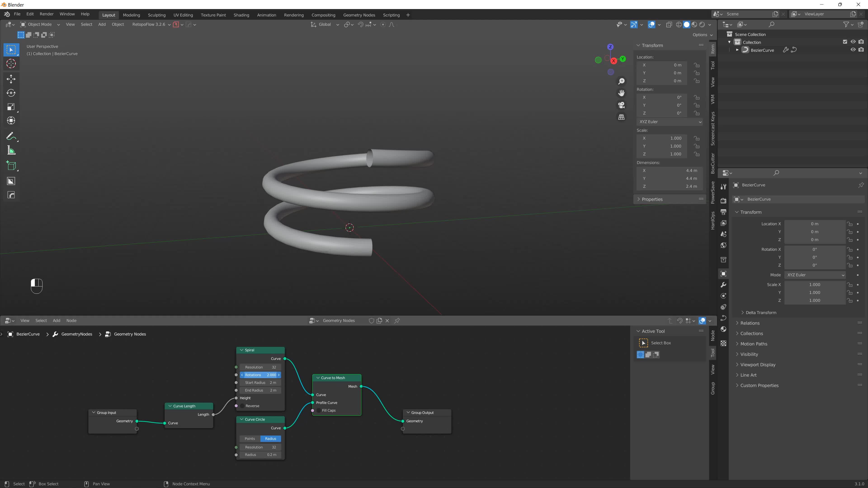Click the Location X field in Transform panel
868x488 pixels.
pos(814,224)
